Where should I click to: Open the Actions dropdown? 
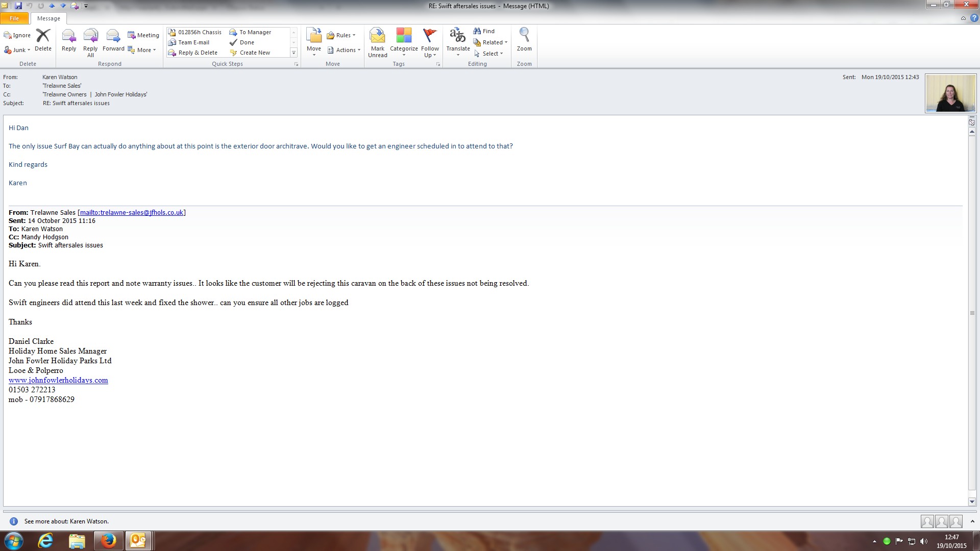345,50
